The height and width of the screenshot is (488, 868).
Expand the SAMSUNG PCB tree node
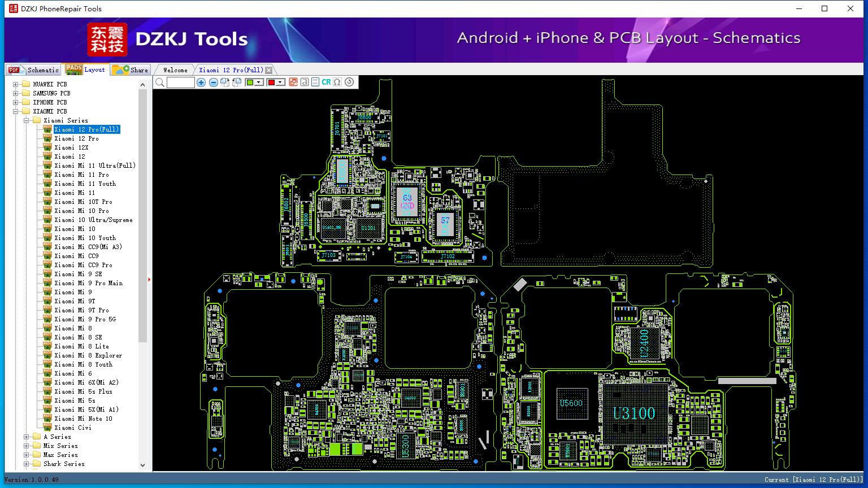tap(16, 93)
